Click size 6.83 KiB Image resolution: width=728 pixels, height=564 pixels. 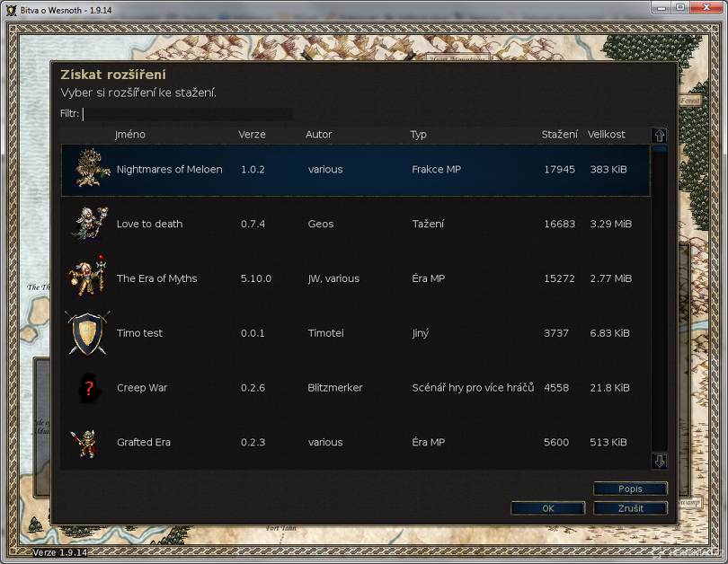click(x=609, y=333)
